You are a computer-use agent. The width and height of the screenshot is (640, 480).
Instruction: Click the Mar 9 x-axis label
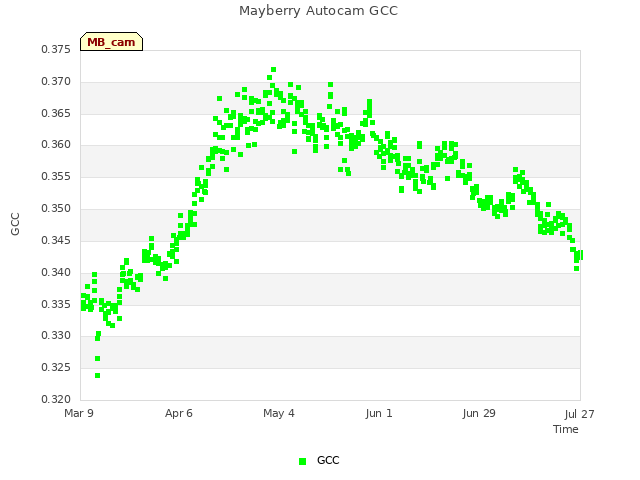tap(79, 413)
